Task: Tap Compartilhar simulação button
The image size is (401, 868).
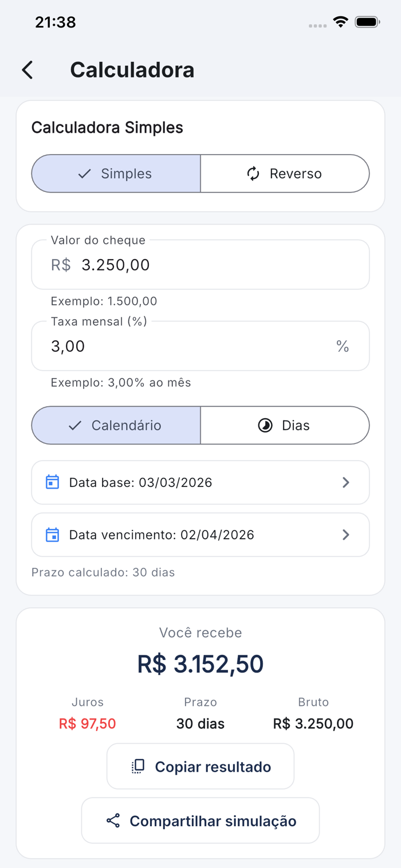Action: pyautogui.click(x=200, y=820)
